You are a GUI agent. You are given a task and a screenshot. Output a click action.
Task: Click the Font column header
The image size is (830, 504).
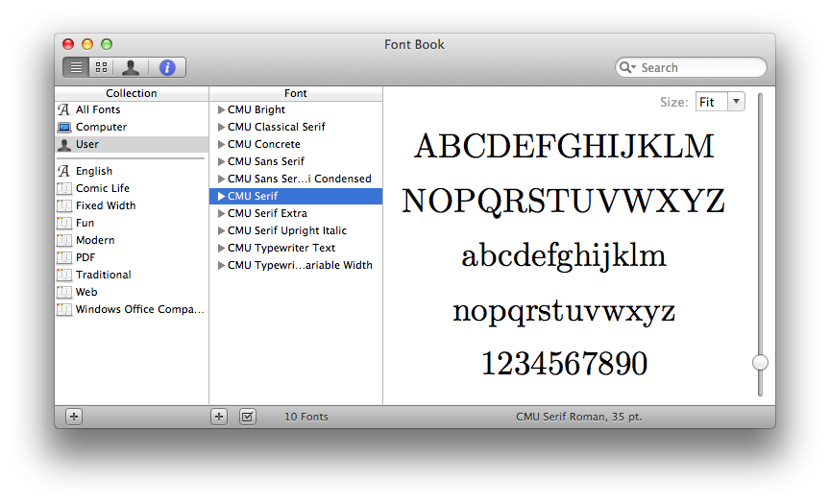point(295,93)
